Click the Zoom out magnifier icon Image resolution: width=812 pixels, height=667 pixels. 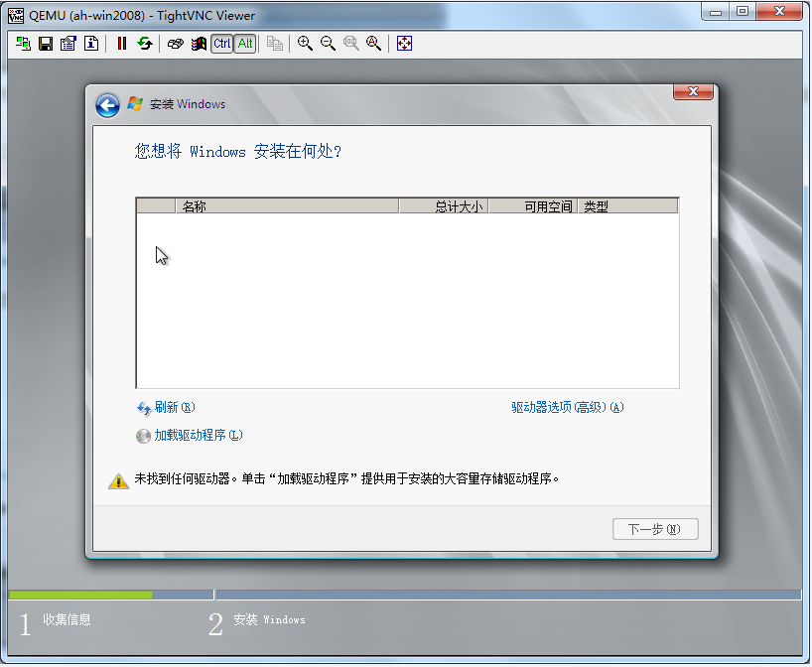[328, 44]
